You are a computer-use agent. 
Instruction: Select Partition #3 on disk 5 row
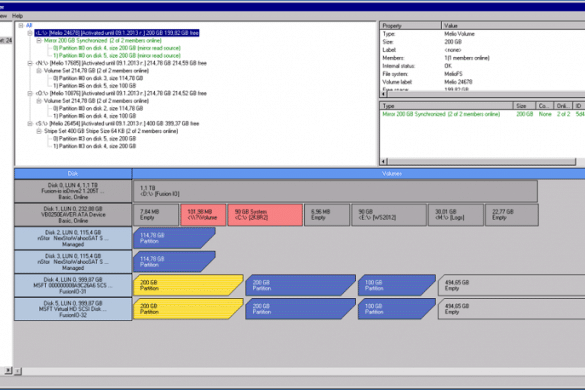(94, 138)
